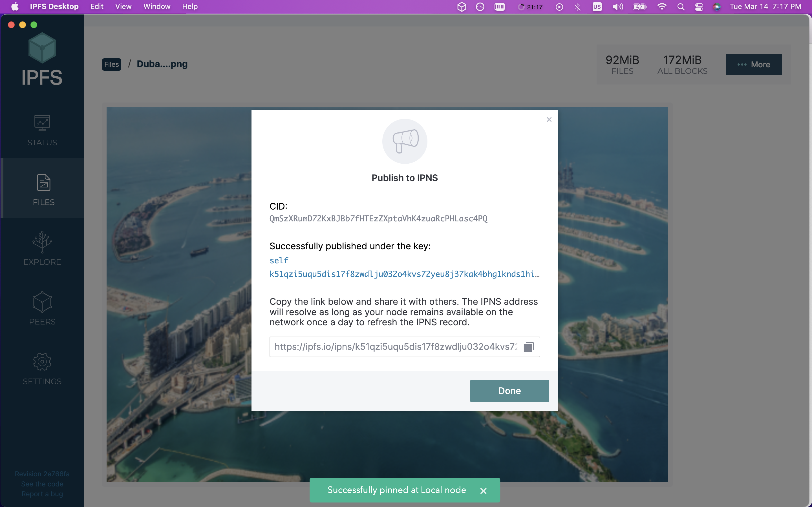Screen dimensions: 812x507
Task: Click the IPNS link input field
Action: [x=395, y=347]
